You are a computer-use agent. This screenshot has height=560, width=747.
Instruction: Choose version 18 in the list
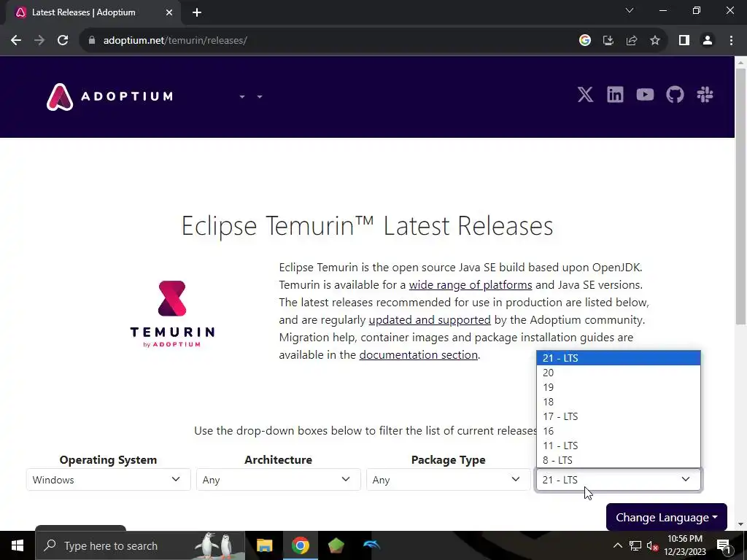coord(619,402)
